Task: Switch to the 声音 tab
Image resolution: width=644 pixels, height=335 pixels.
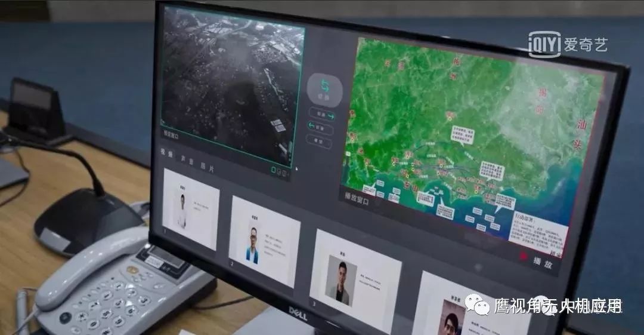Action: tap(187, 159)
